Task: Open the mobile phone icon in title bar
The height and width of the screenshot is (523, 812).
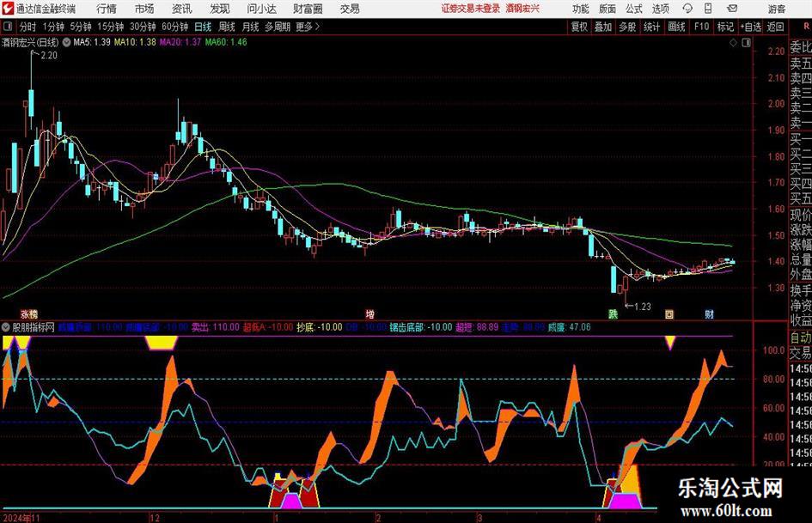Action: pos(708,9)
